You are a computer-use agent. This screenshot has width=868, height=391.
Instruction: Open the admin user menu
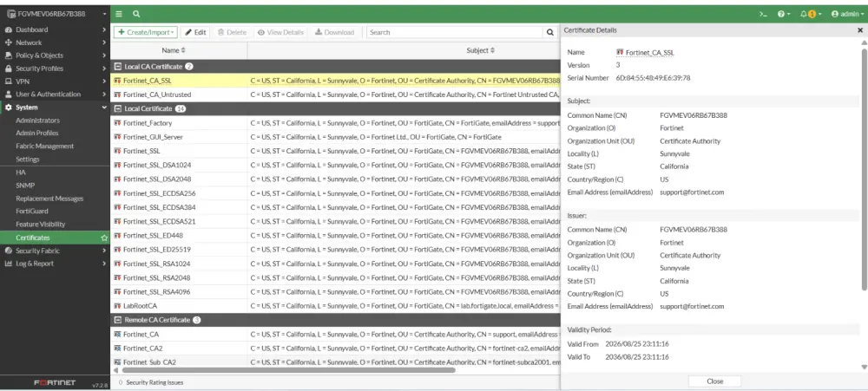[847, 14]
